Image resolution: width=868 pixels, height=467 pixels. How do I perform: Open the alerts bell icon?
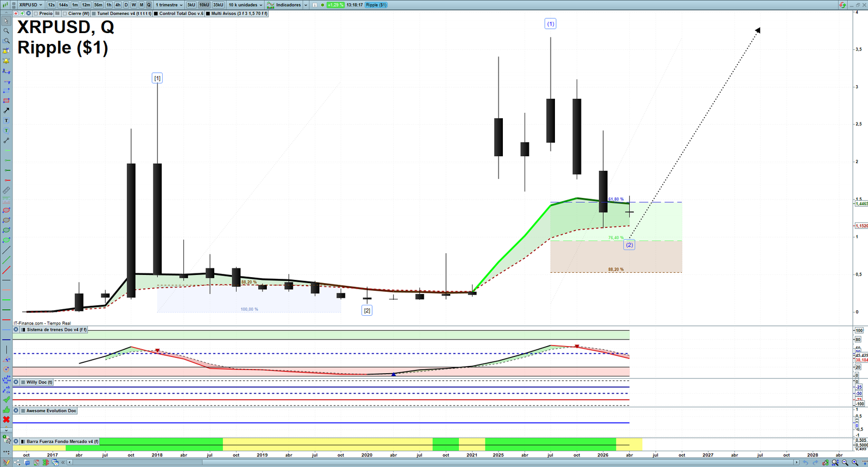pyautogui.click(x=6, y=61)
